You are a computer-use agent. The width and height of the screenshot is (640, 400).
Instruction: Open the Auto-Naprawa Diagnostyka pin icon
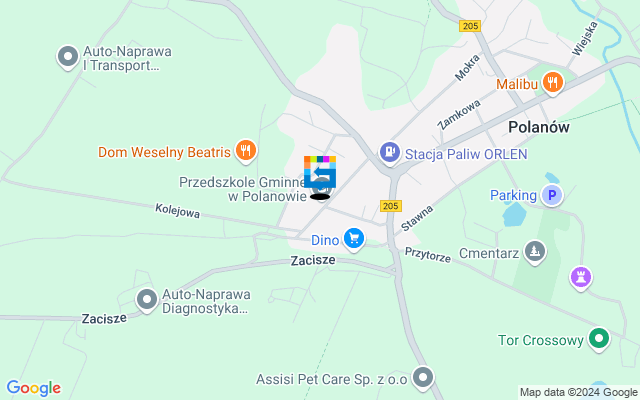tap(147, 300)
